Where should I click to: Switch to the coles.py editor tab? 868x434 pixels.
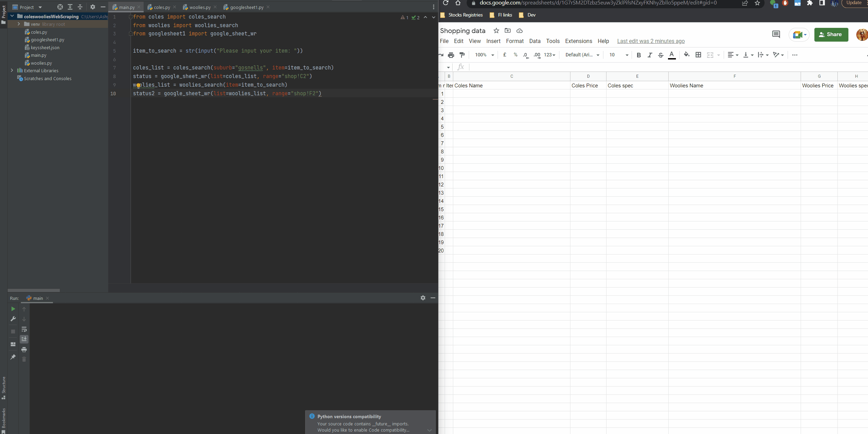click(162, 7)
